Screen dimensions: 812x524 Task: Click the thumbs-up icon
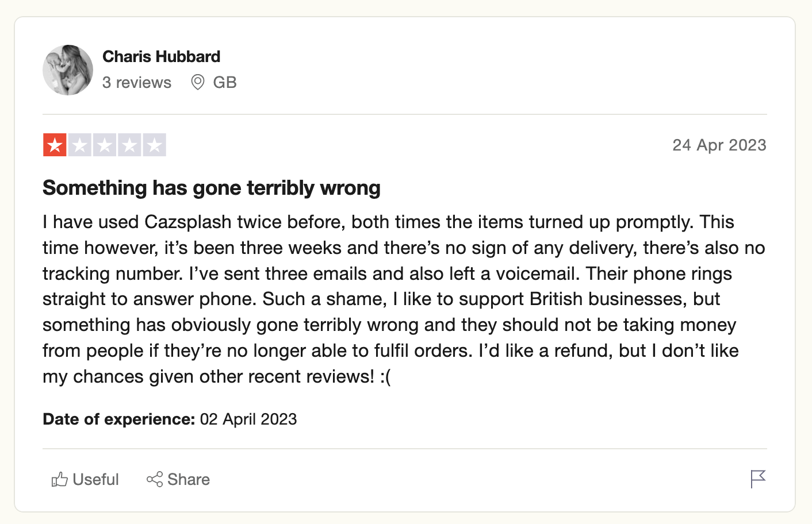(x=60, y=479)
